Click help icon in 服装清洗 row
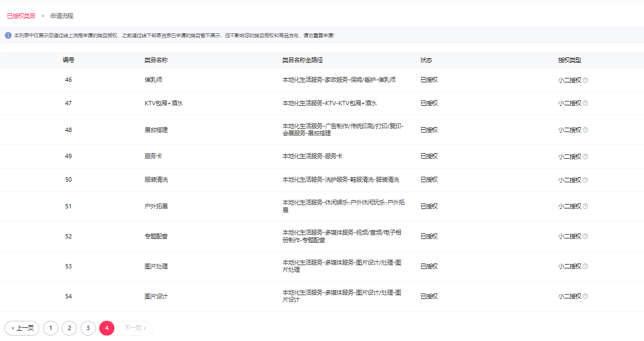The width and height of the screenshot is (644, 341). (x=586, y=180)
